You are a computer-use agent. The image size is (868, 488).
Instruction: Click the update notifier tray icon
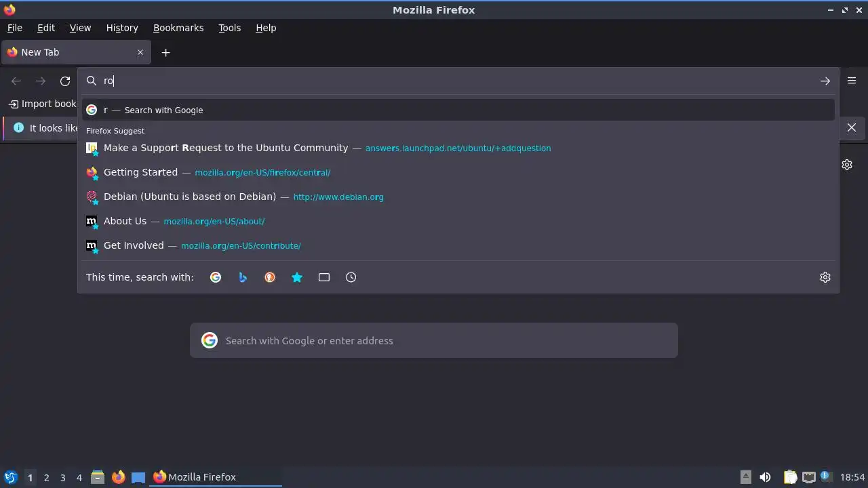click(826, 477)
